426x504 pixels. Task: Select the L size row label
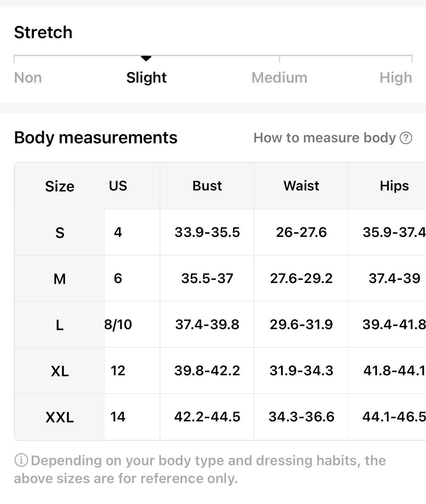point(60,325)
